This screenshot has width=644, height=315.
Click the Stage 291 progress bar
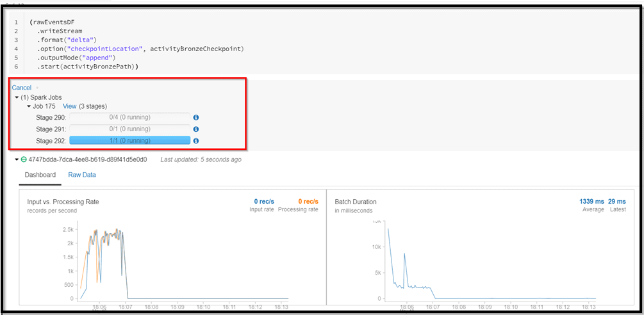tap(130, 129)
